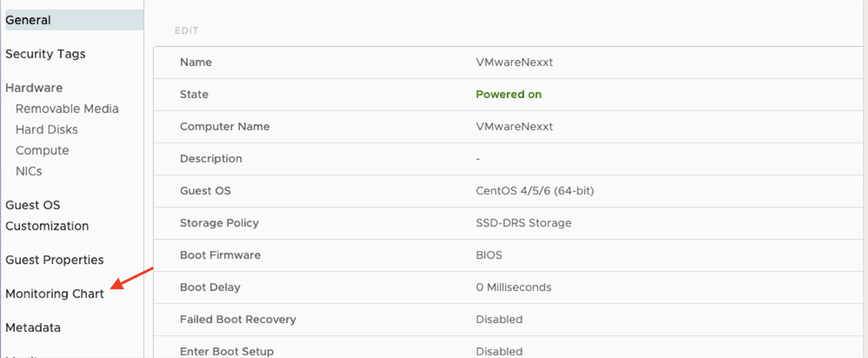This screenshot has width=868, height=358.
Task: Open the Monitoring Chart view
Action: tap(54, 293)
